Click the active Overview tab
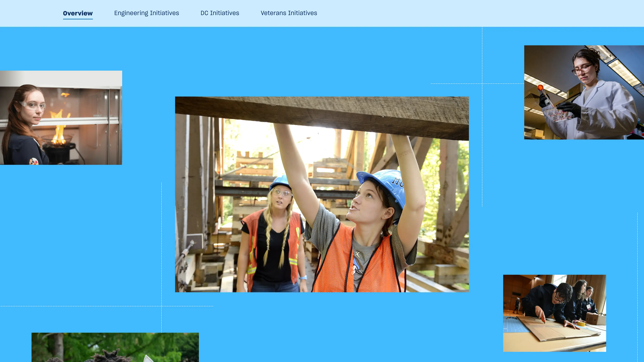The height and width of the screenshot is (362, 644). [78, 13]
